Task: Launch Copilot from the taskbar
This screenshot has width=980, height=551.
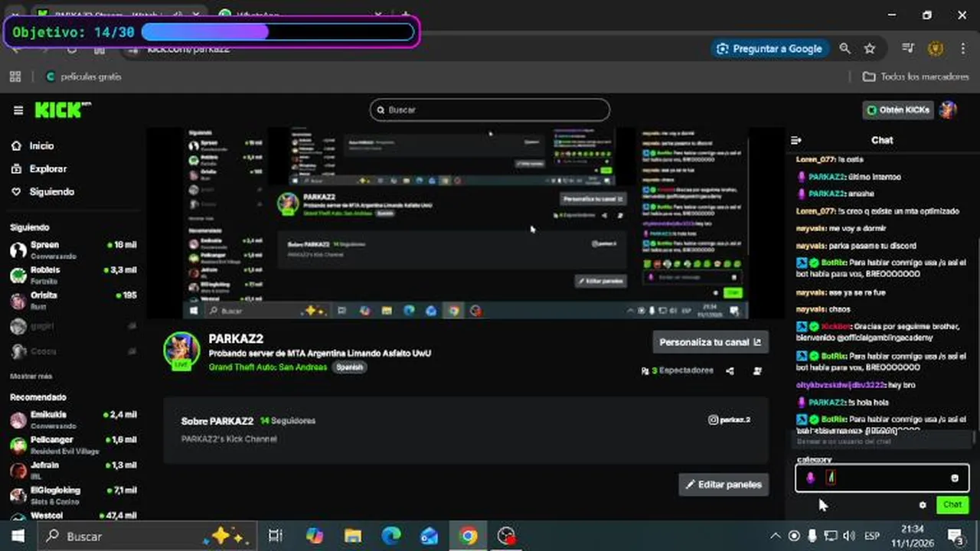Action: [x=314, y=536]
